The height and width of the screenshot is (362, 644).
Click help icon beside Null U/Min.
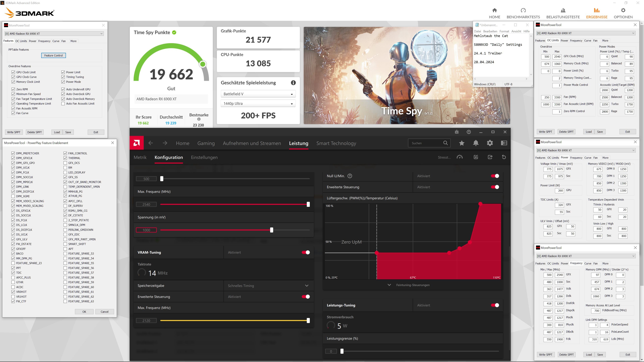(x=350, y=176)
